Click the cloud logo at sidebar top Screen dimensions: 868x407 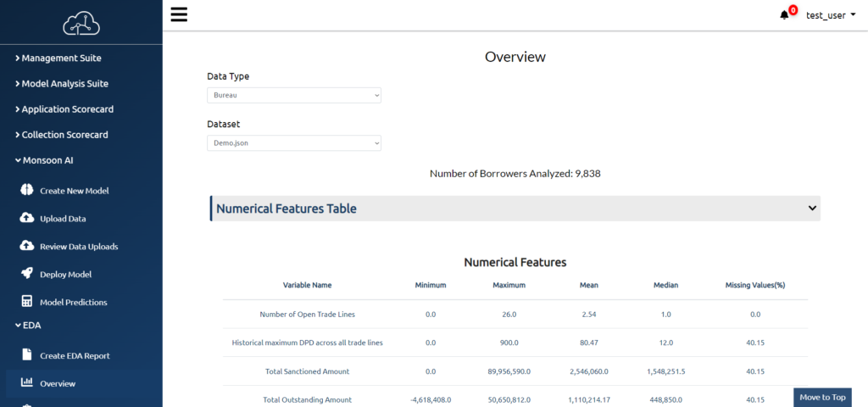pyautogui.click(x=81, y=23)
